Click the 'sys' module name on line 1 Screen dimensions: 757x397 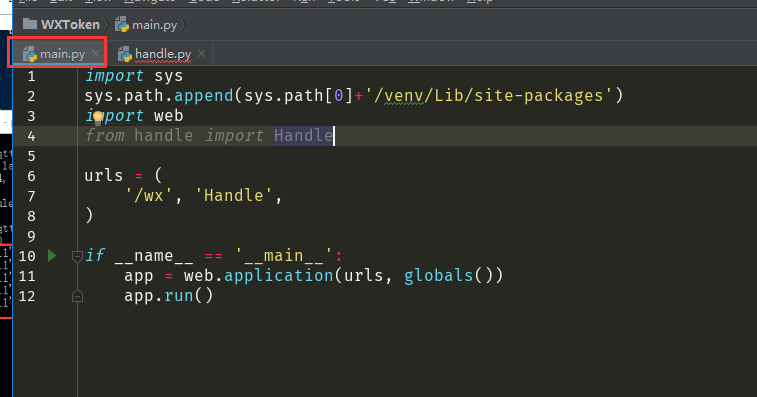pos(168,76)
